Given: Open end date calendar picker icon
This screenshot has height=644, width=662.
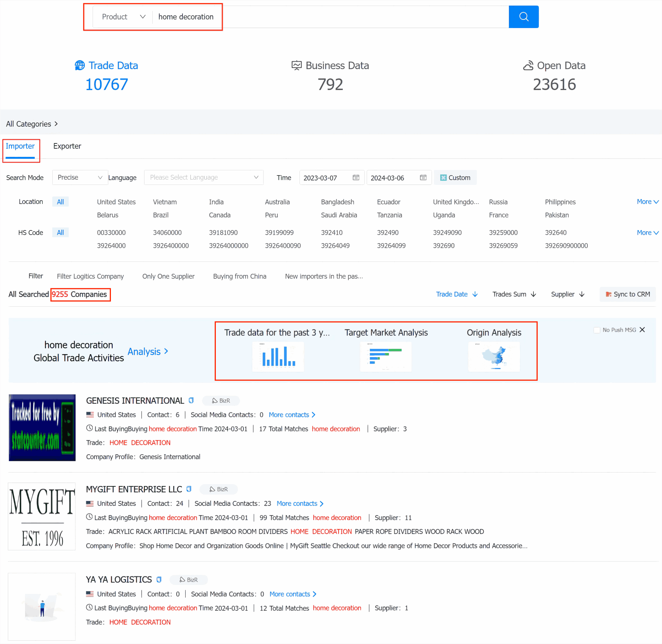Looking at the screenshot, I should pyautogui.click(x=423, y=178).
